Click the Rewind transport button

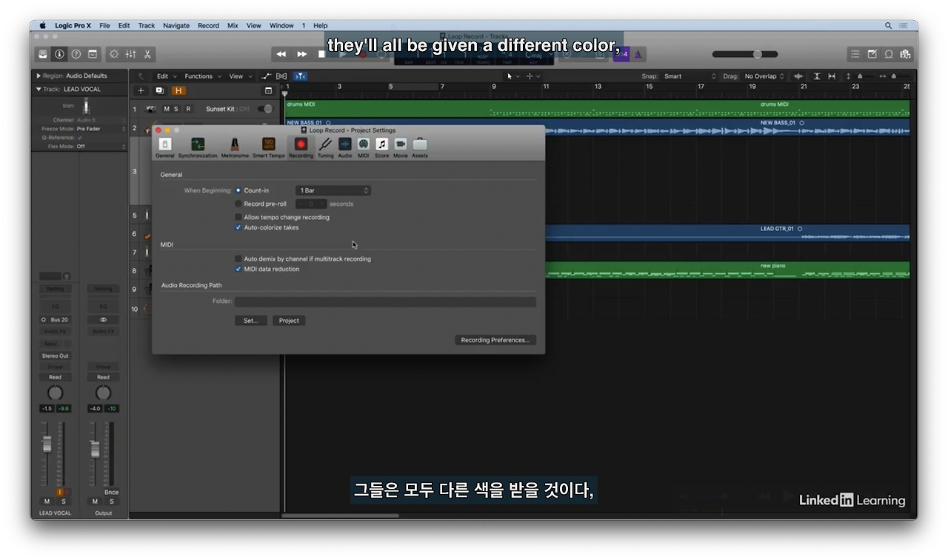pos(281,54)
